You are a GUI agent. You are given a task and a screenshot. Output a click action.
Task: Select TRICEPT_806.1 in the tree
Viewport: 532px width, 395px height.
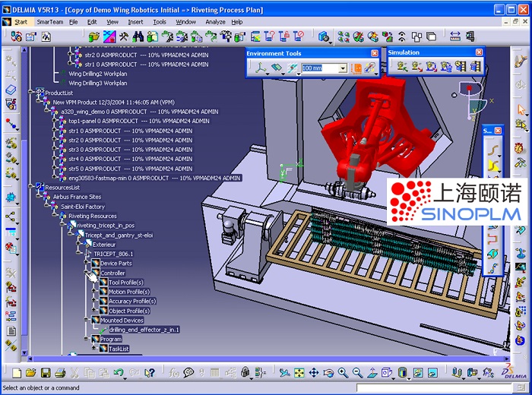coord(113,254)
